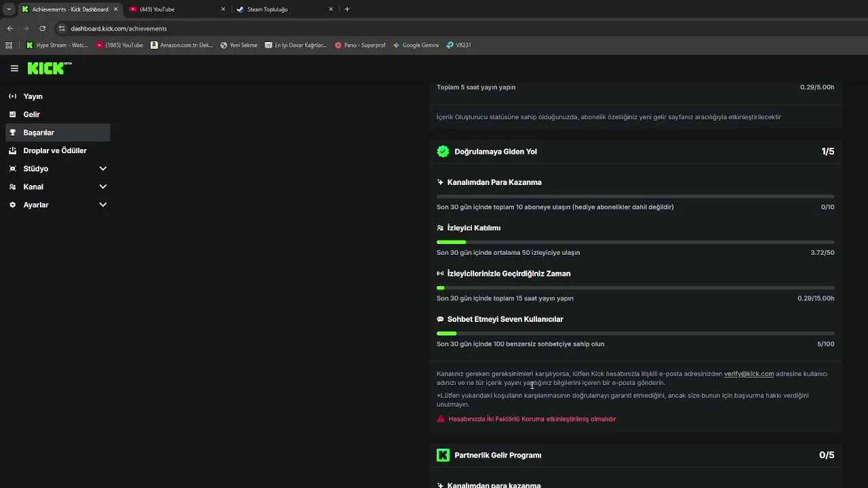Open Gelir in the sidebar
868x488 pixels.
pos(31,115)
